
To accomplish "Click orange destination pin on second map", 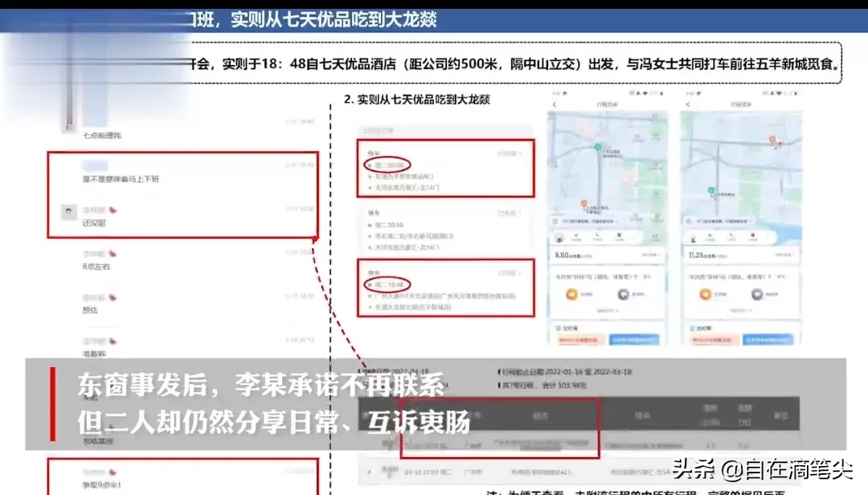I will 772,140.
